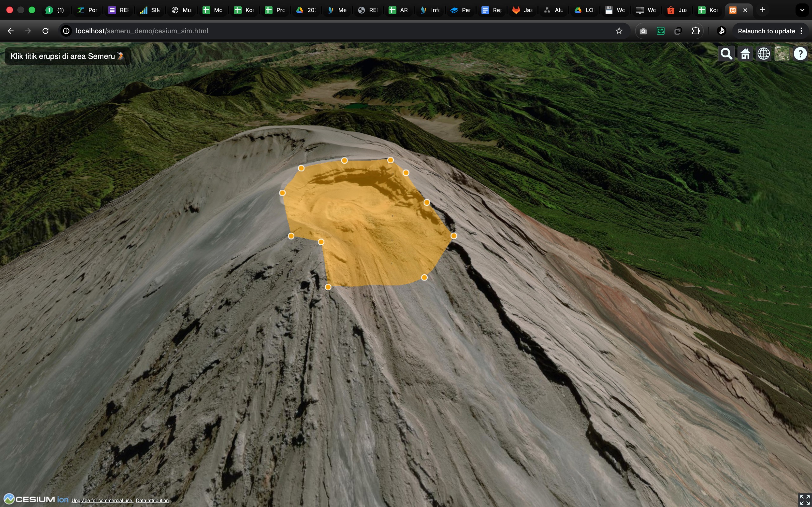The height and width of the screenshot is (507, 812).
Task: Click Relaunch to update button
Action: click(766, 31)
